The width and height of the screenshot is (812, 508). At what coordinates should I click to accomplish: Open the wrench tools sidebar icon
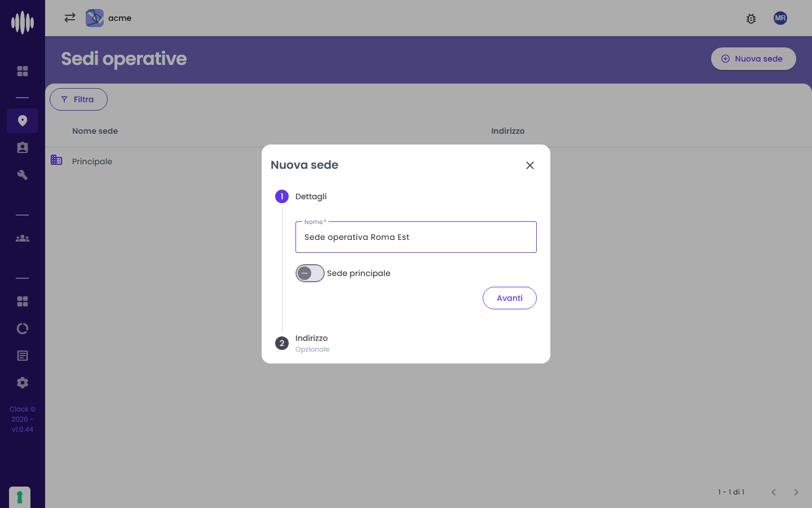click(23, 175)
